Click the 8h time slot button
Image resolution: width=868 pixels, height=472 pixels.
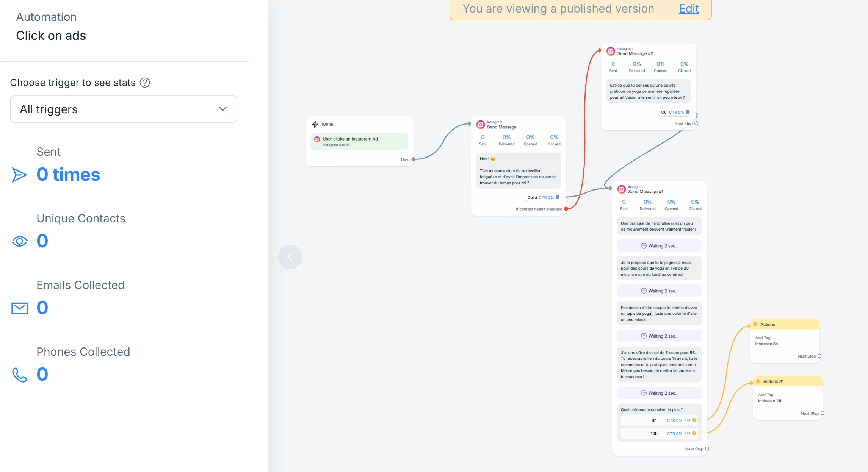[654, 420]
